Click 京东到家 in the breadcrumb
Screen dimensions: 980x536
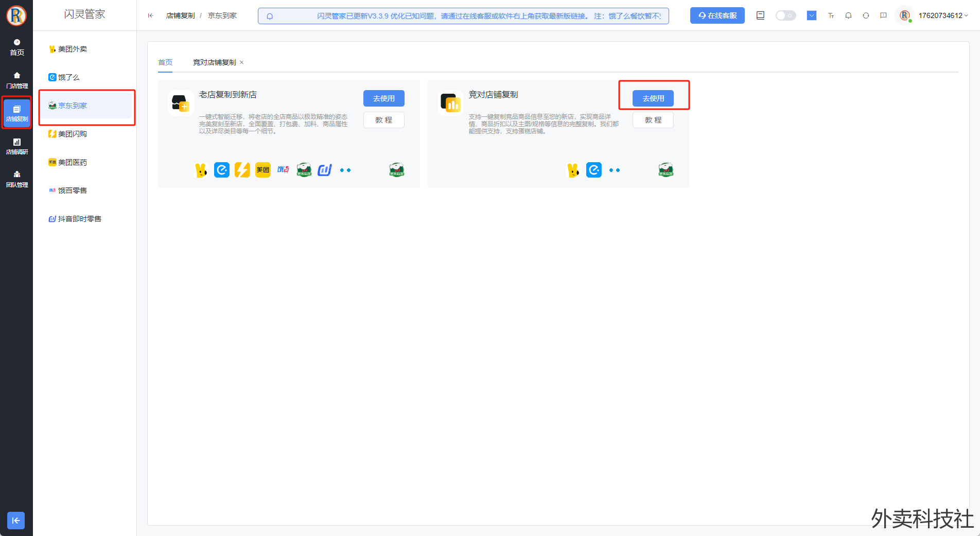[x=222, y=15]
